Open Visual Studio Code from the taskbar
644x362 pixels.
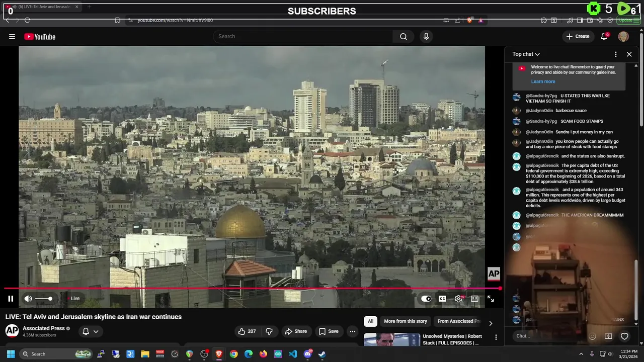[x=292, y=354]
